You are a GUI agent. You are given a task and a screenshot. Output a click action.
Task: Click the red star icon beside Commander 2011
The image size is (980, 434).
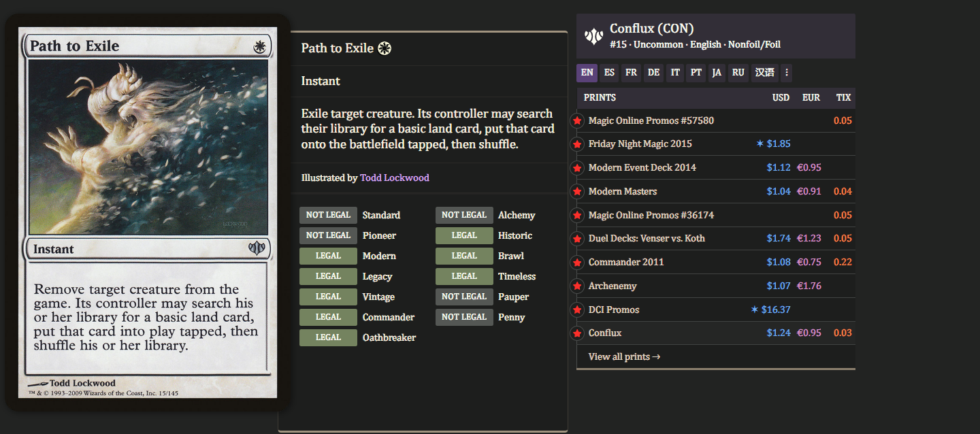[577, 263]
